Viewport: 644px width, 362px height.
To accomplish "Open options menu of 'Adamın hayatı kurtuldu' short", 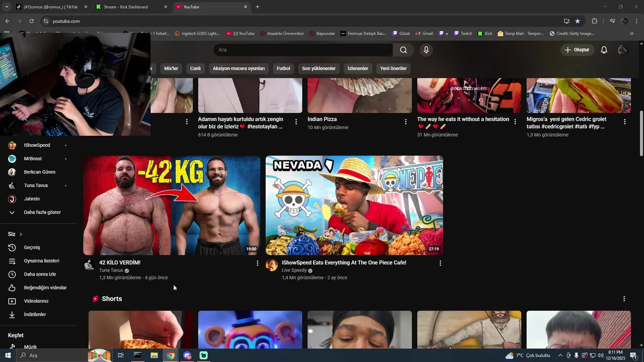I will coord(296,122).
